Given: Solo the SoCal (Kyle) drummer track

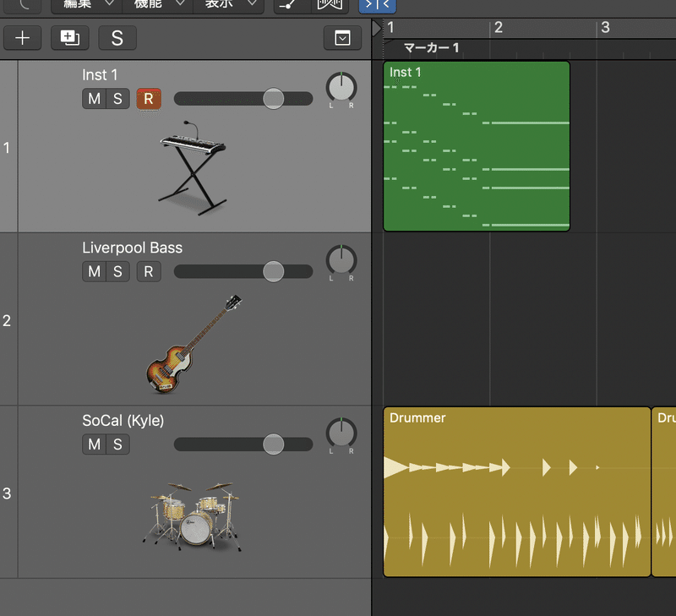Looking at the screenshot, I should (117, 444).
